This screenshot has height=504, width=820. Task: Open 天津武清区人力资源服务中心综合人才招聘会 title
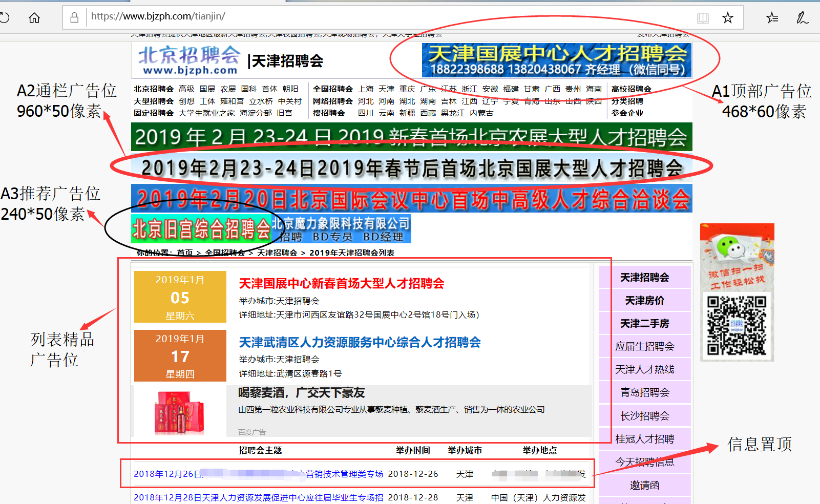coord(360,342)
